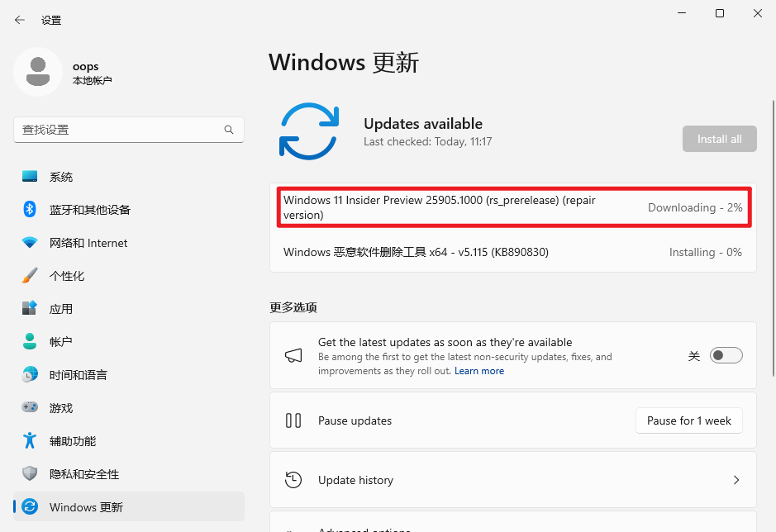
Task: Click the accessibility figure icon
Action: click(30, 441)
